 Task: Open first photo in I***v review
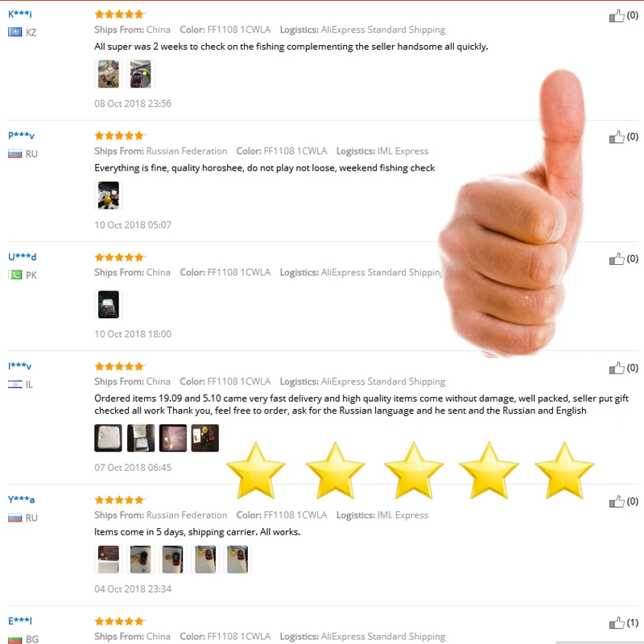pyautogui.click(x=108, y=438)
